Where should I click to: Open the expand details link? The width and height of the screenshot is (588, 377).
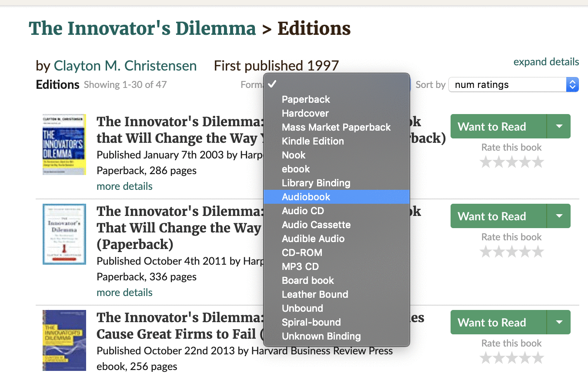tap(546, 62)
